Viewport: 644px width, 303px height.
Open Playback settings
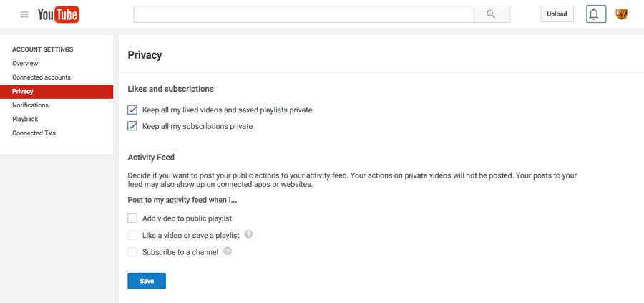pyautogui.click(x=25, y=119)
